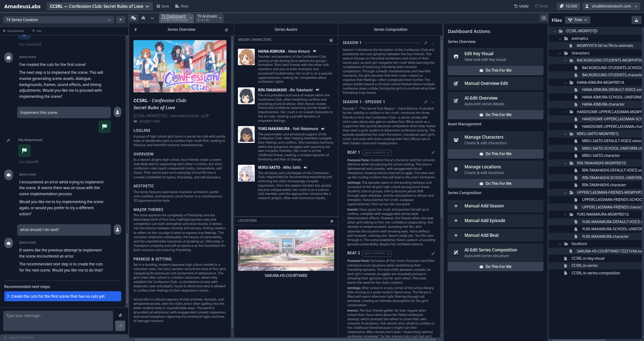The image size is (644, 341).
Task: Click the home icon next to the tabs
Action: point(143,17)
